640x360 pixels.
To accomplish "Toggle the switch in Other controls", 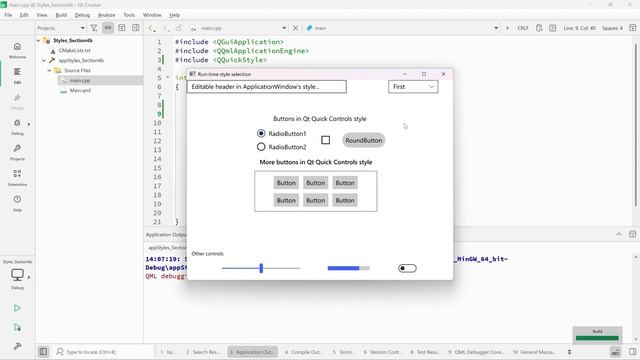I will [x=407, y=268].
